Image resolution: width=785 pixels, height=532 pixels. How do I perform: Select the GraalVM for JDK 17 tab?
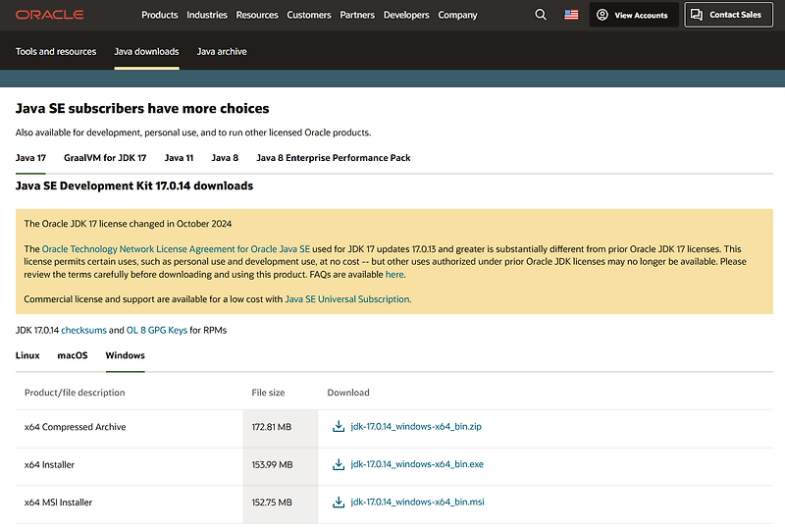tap(105, 157)
